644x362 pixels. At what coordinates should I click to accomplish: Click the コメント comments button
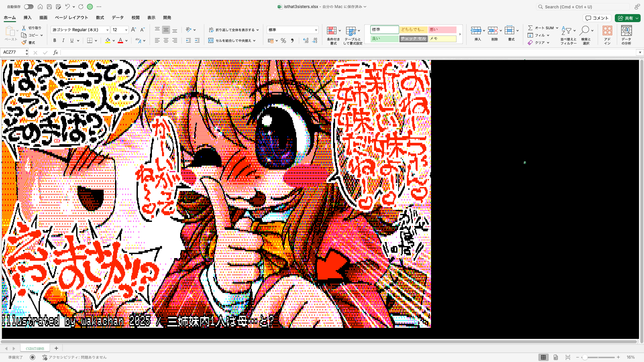coord(597,18)
